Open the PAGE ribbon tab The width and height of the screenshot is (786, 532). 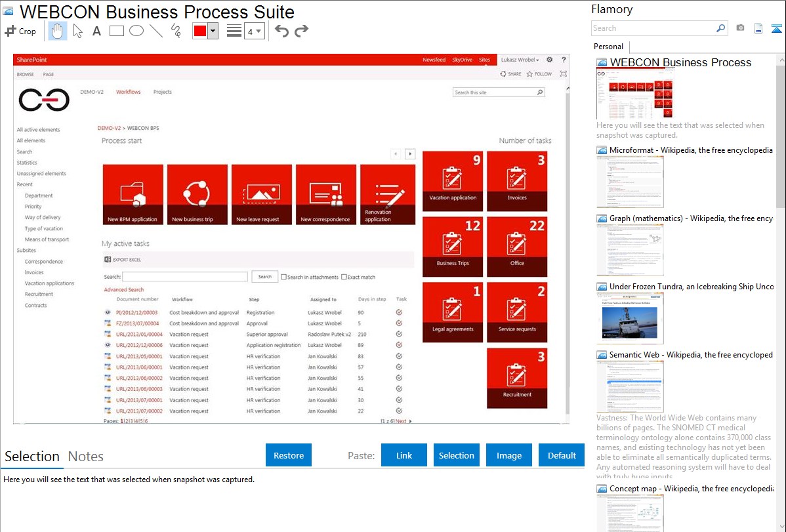[48, 74]
